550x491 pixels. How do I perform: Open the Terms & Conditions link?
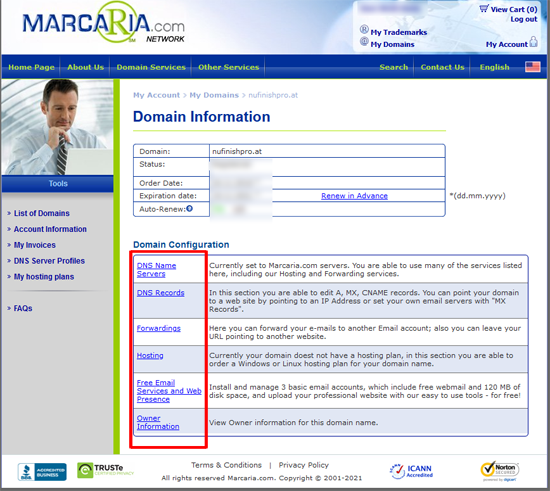(x=226, y=465)
